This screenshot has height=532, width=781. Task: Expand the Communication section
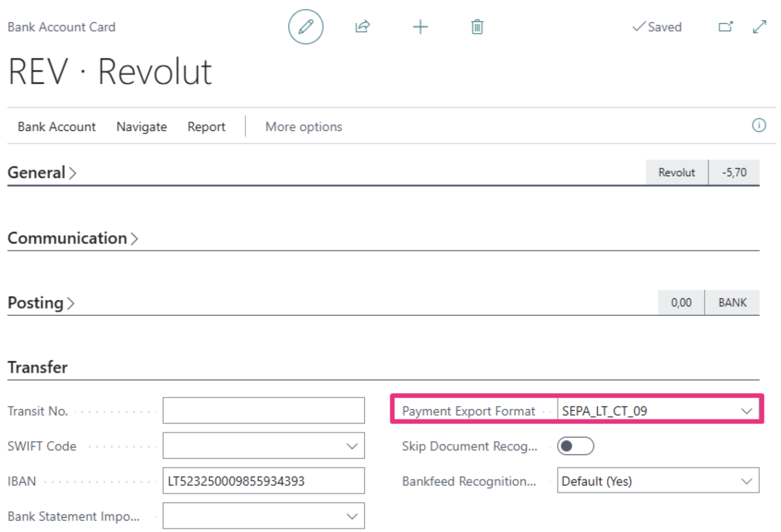click(x=73, y=238)
